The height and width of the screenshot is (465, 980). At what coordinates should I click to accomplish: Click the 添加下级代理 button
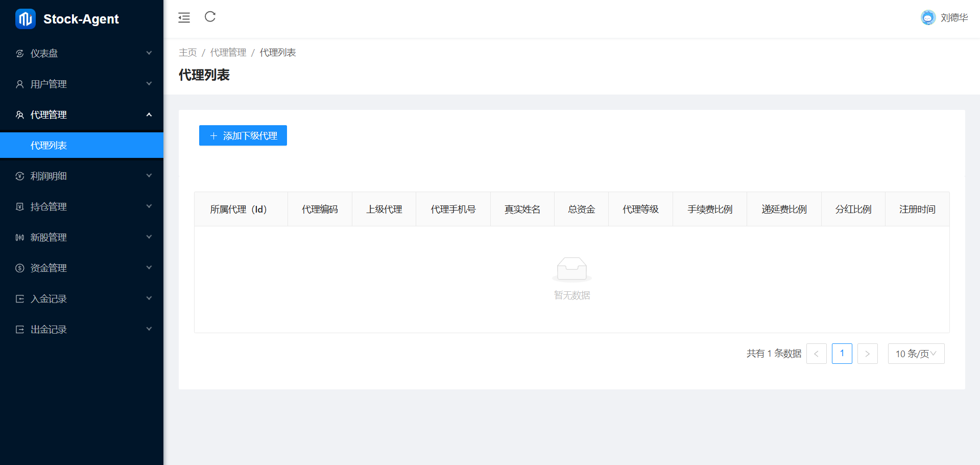click(x=243, y=135)
